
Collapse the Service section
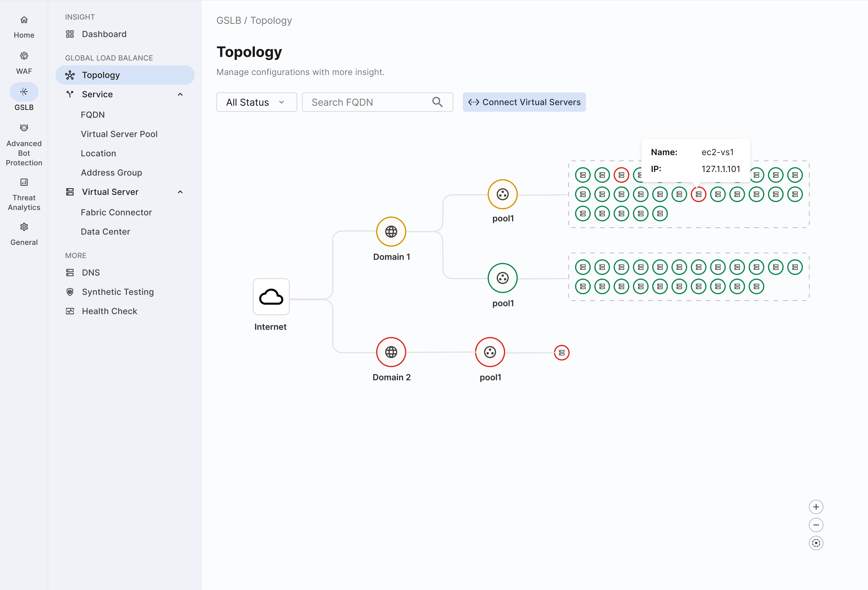point(181,94)
